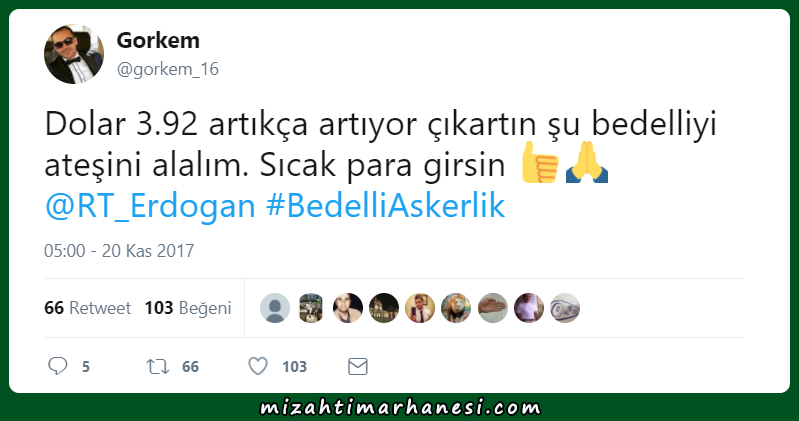The height and width of the screenshot is (421, 799).
Task: Open the @gorkem_16 handle
Action: click(168, 69)
